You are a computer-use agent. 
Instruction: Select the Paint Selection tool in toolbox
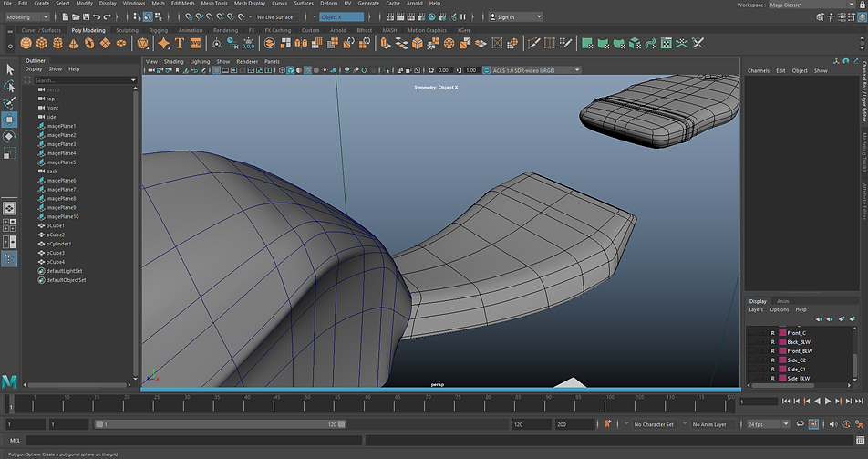[x=9, y=102]
